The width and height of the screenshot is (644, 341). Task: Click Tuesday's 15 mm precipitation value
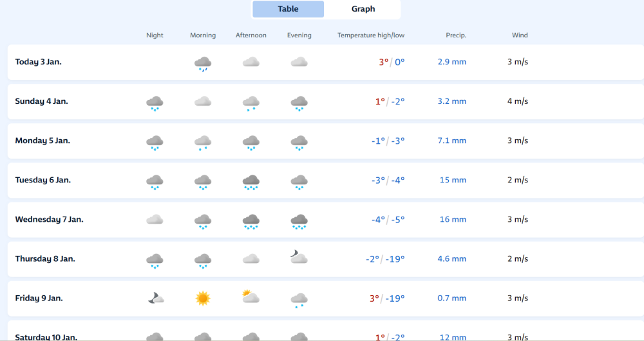(x=453, y=180)
